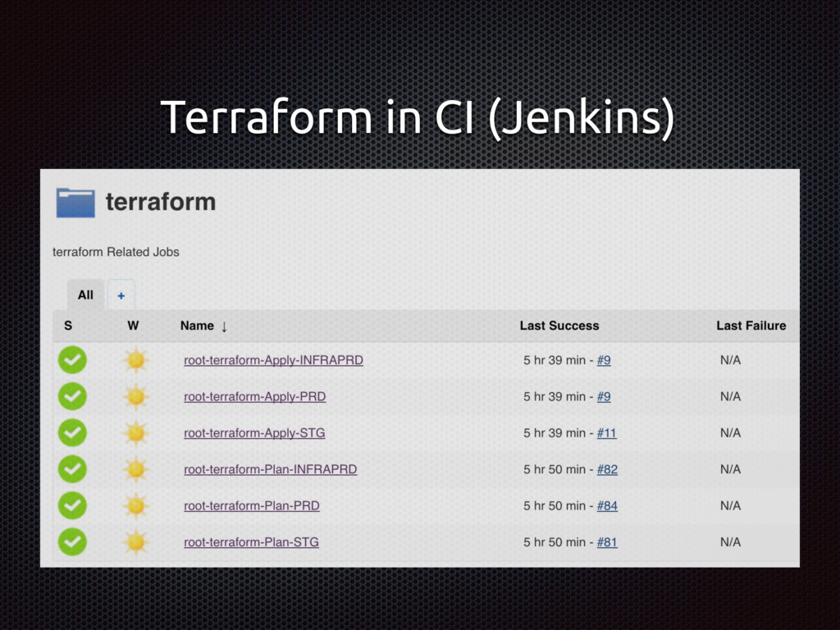Sort by the Name column header
The image size is (840, 630).
(203, 326)
